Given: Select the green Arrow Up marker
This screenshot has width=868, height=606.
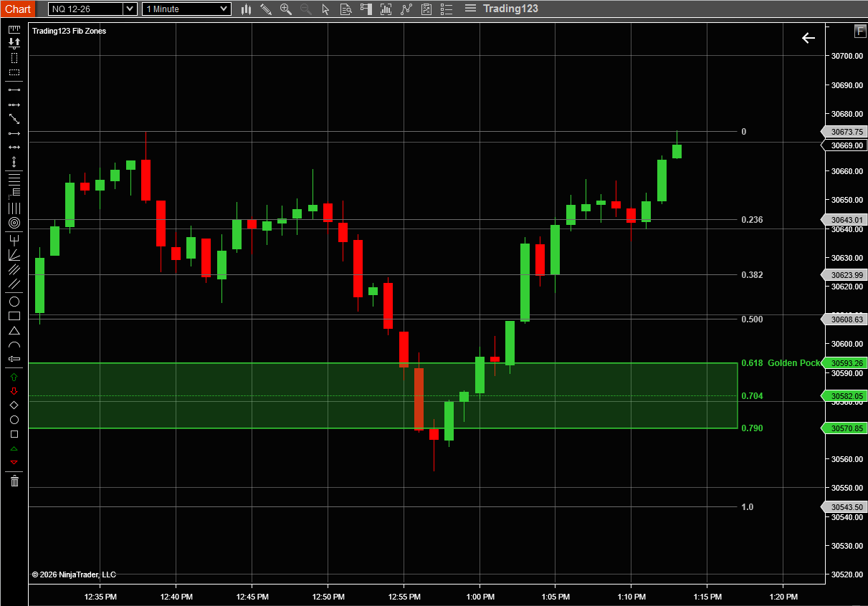Looking at the screenshot, I should [14, 376].
